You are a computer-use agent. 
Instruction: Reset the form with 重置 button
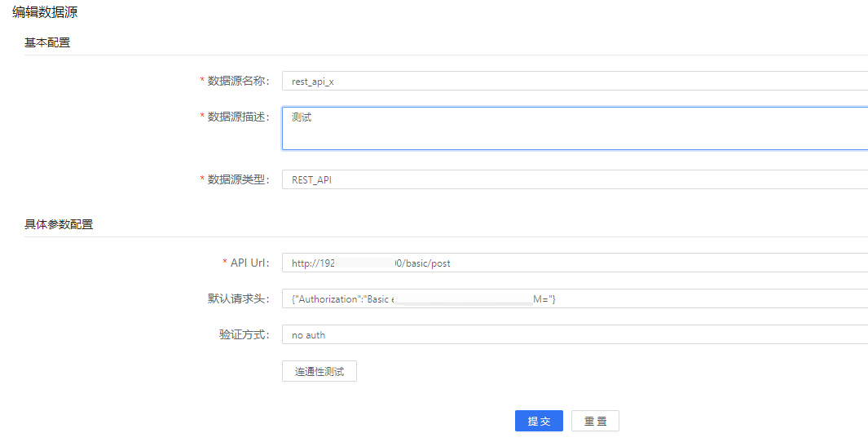(595, 421)
